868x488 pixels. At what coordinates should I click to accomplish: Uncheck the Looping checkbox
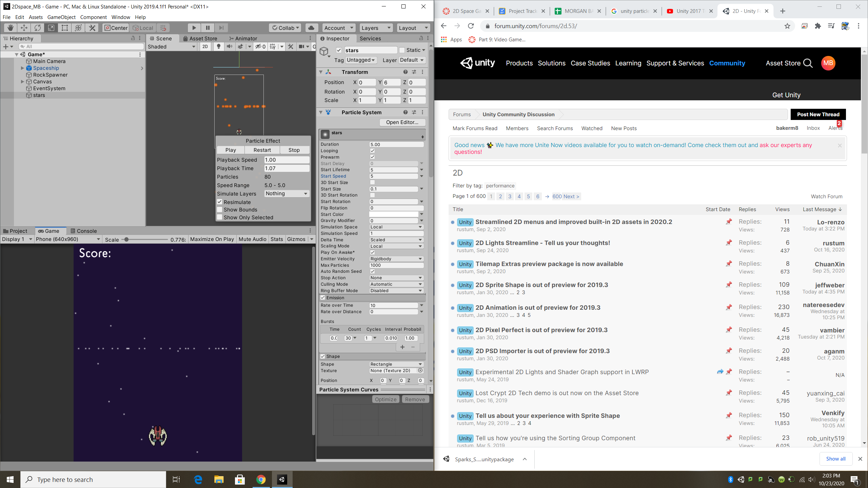(x=372, y=151)
